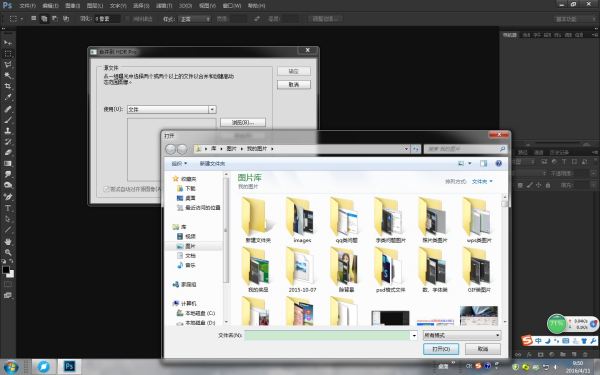This screenshot has height=375, width=600.
Task: Click the search box in Open dialog
Action: click(465, 149)
